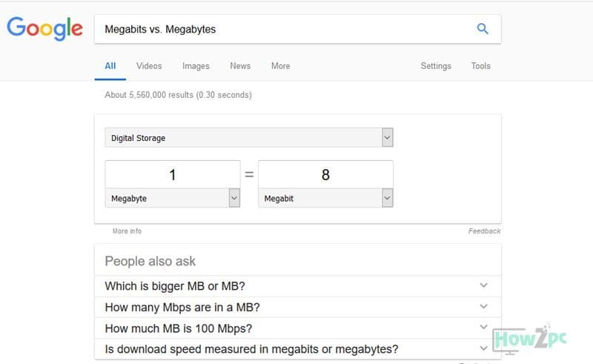Open the Digital Storage category dropdown
Viewport: 593px width, 364px height.
(x=249, y=138)
